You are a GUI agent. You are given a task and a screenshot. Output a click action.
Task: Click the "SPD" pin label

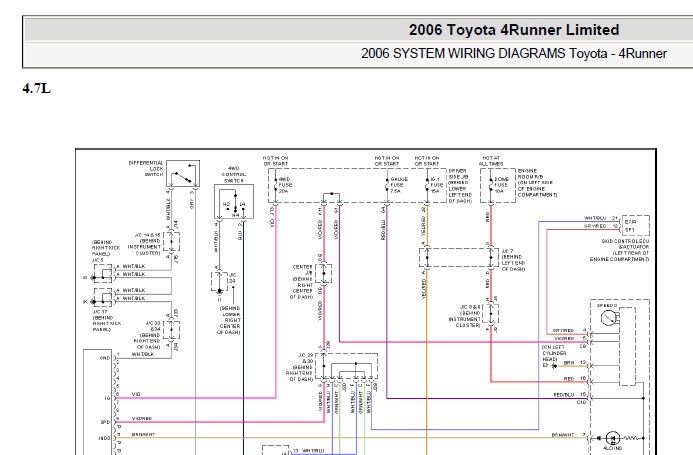pos(105,422)
